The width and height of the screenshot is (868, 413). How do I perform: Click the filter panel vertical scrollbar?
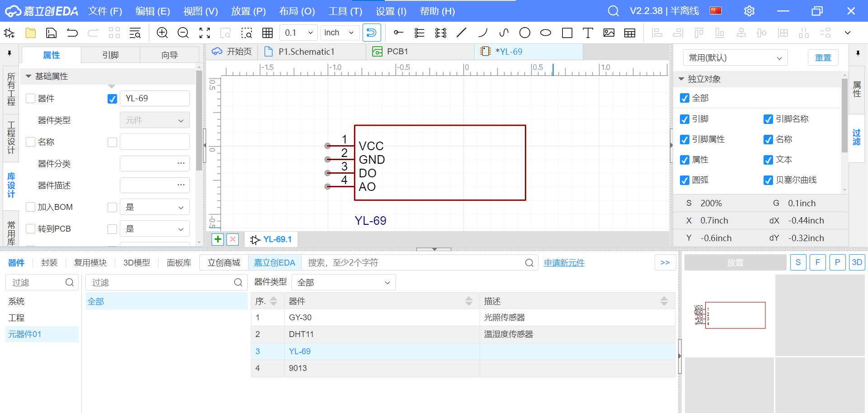point(844,115)
